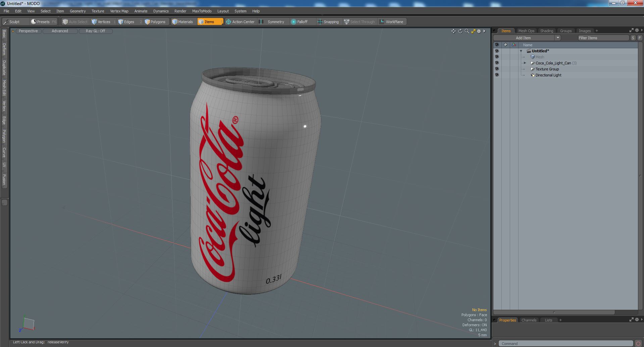Switch to the Mesh Ops tab
Viewport: 644px width, 347px height.
point(526,31)
